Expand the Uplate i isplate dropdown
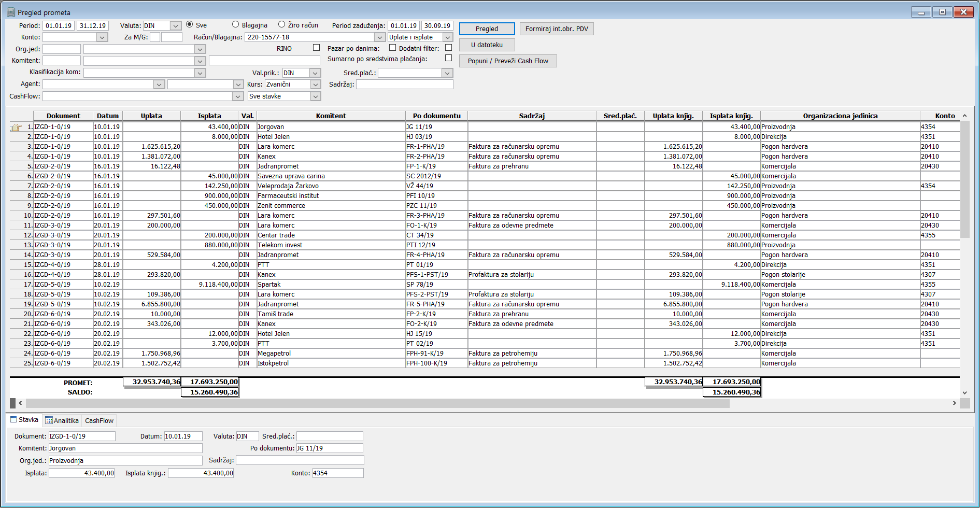980x508 pixels. pos(448,37)
